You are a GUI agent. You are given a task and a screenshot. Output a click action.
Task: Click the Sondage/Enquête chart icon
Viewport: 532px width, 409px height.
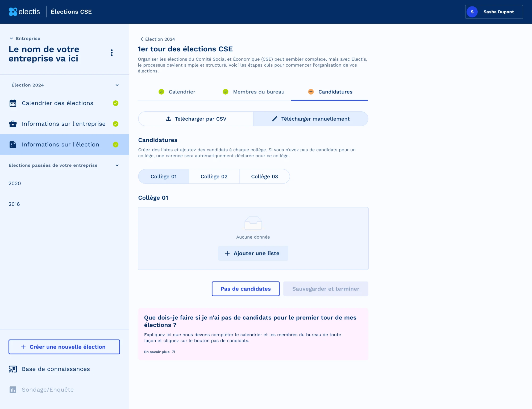(13, 390)
